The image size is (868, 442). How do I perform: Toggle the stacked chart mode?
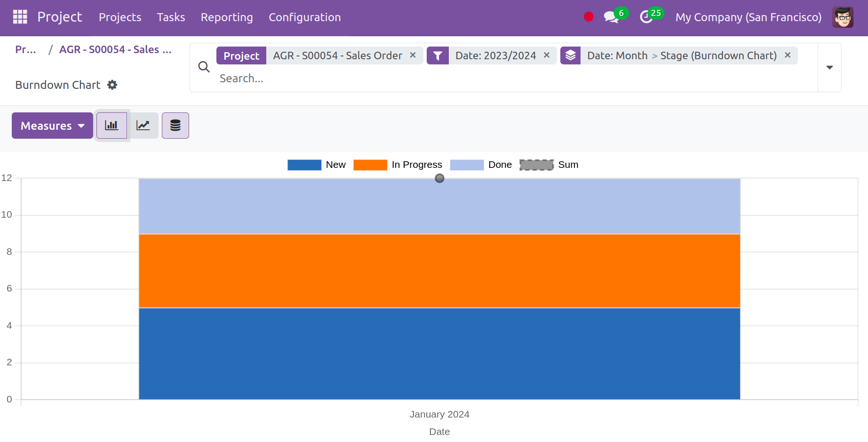click(x=175, y=126)
